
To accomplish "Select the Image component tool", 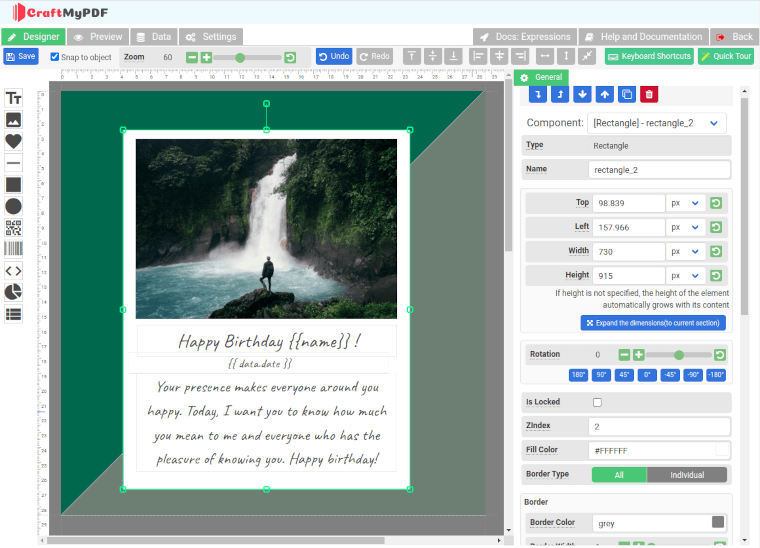I will [14, 120].
